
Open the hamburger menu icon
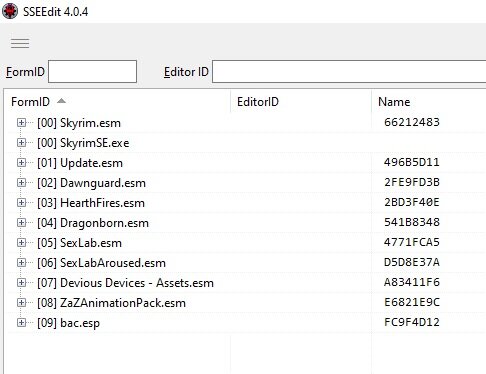20,43
